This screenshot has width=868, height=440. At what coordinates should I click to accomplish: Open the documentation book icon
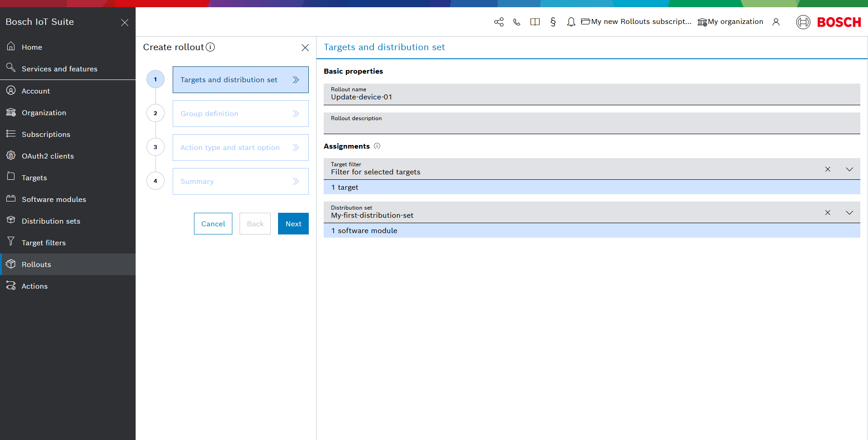click(x=535, y=22)
